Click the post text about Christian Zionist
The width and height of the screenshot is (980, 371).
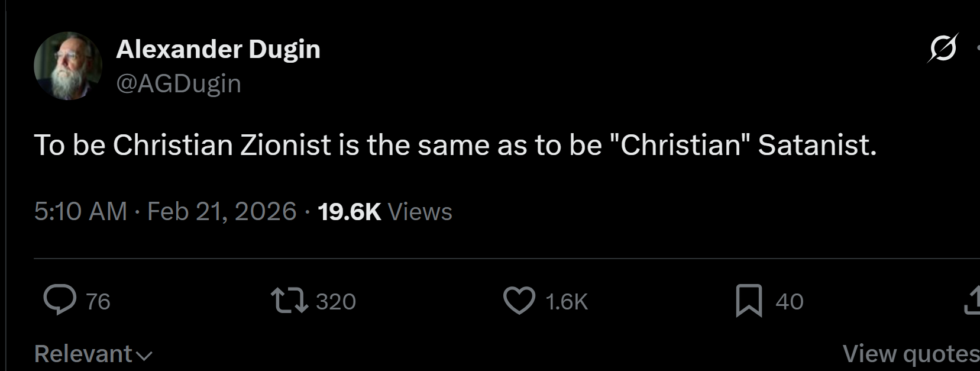(455, 145)
